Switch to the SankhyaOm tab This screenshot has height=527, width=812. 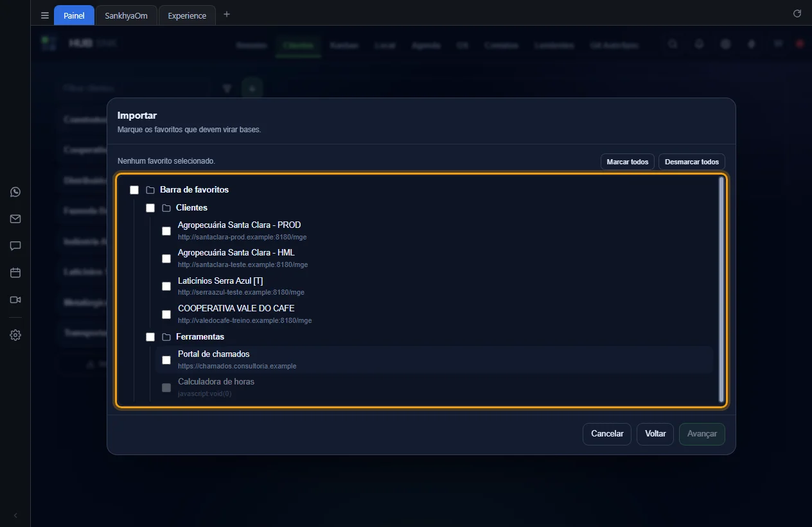(126, 15)
